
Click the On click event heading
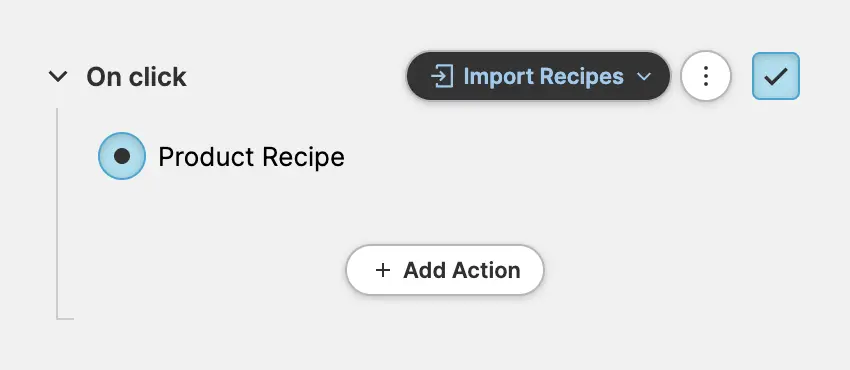tap(137, 77)
